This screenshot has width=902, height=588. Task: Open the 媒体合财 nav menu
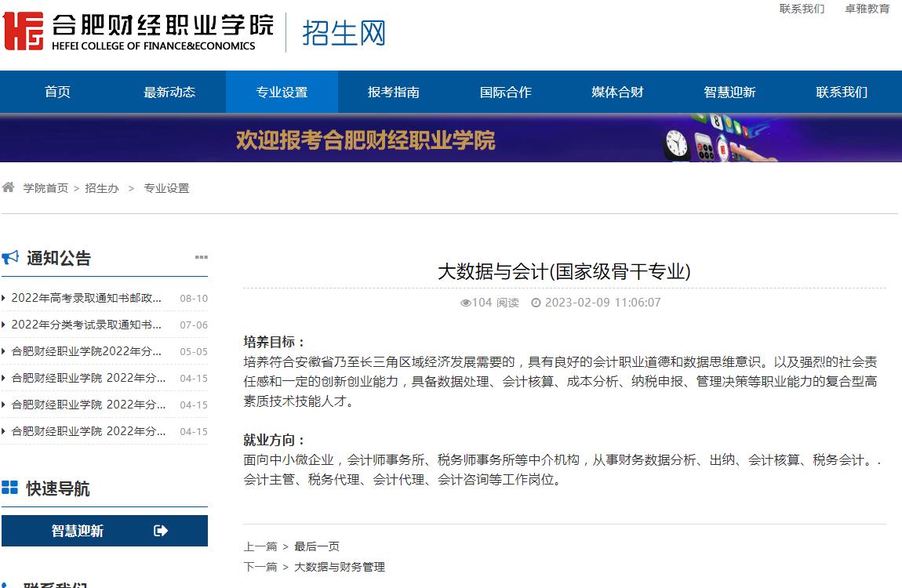click(617, 92)
